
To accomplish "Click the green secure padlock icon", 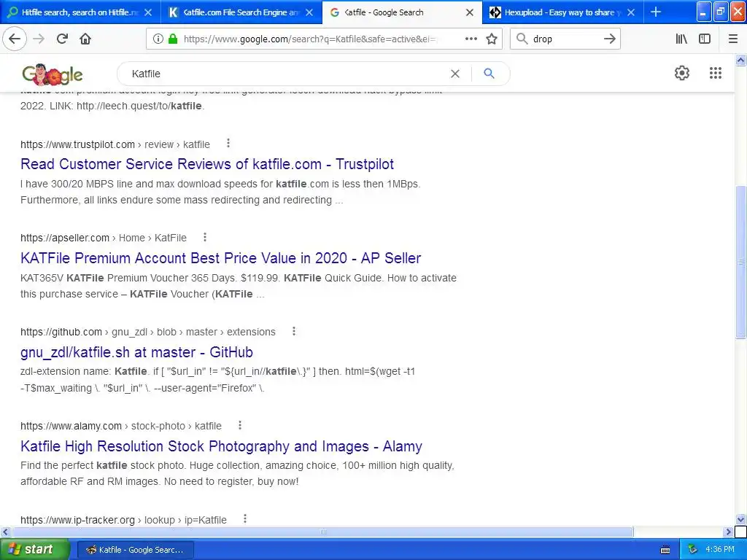I will pyautogui.click(x=172, y=39).
